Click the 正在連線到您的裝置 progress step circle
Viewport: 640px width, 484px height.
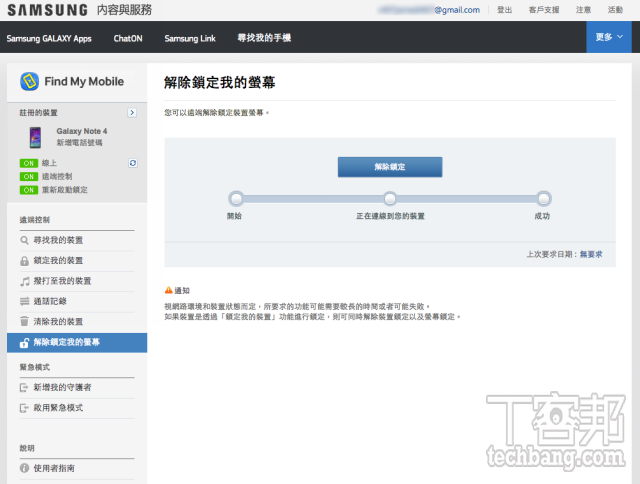point(390,199)
